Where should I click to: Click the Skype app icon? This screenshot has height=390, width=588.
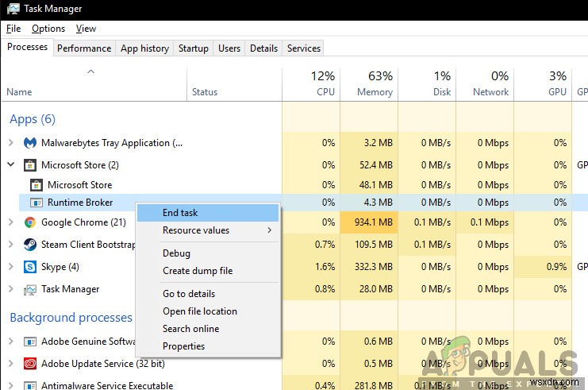coord(30,267)
